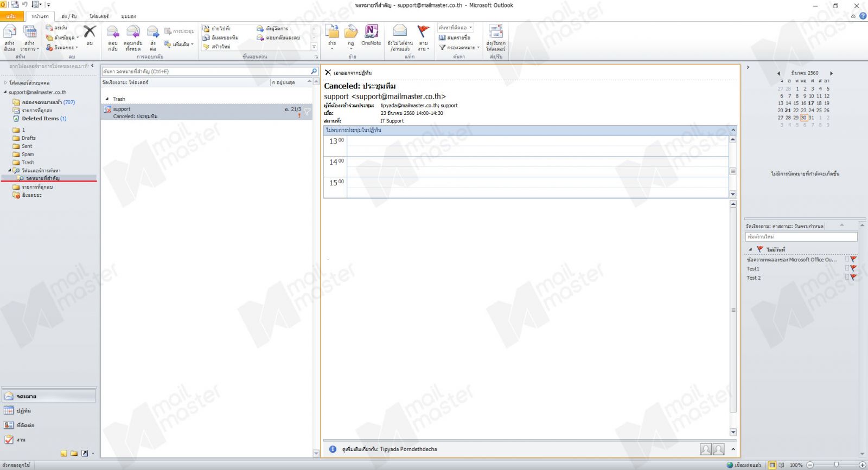Click the zoom slider handle in status bar
The image size is (868, 470).
click(x=836, y=465)
